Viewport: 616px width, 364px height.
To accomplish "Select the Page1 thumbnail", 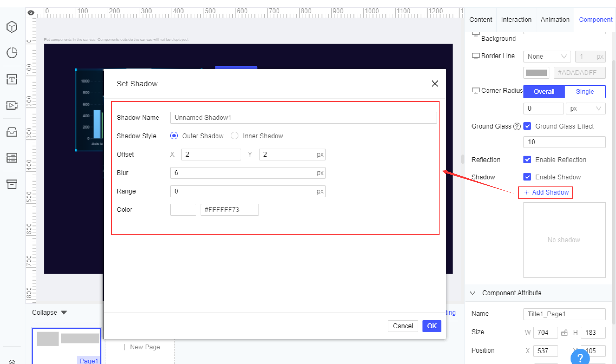I will [x=67, y=346].
